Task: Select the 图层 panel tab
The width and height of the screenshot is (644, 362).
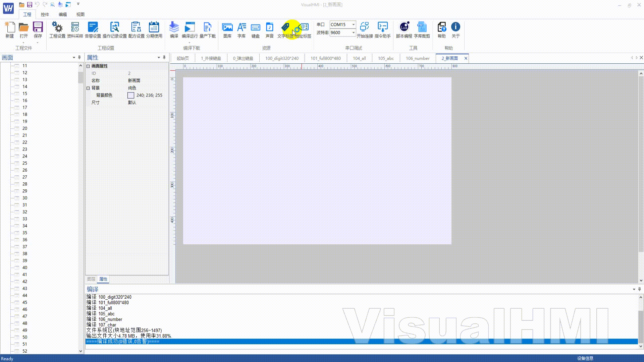Action: tap(91, 279)
